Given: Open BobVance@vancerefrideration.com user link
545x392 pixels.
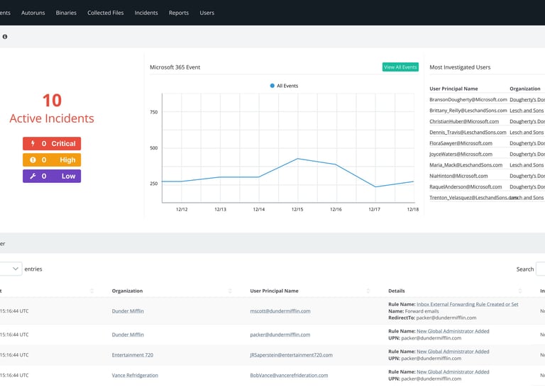Looking at the screenshot, I should tap(289, 375).
